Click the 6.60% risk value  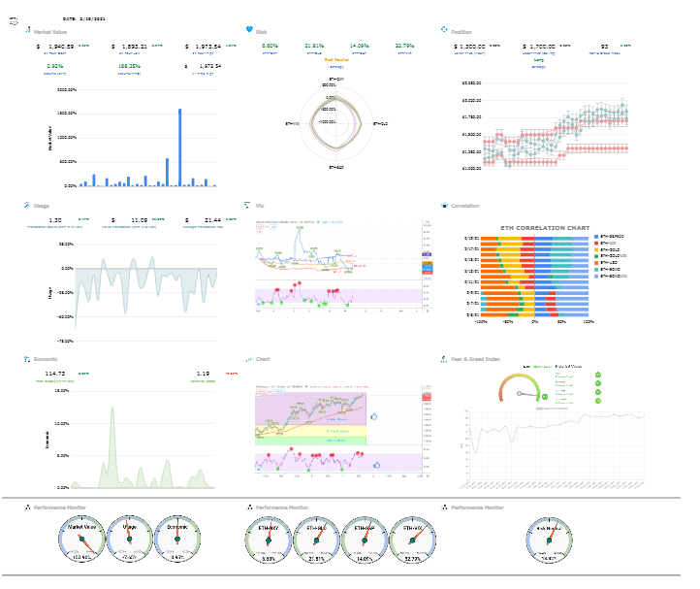tap(270, 46)
